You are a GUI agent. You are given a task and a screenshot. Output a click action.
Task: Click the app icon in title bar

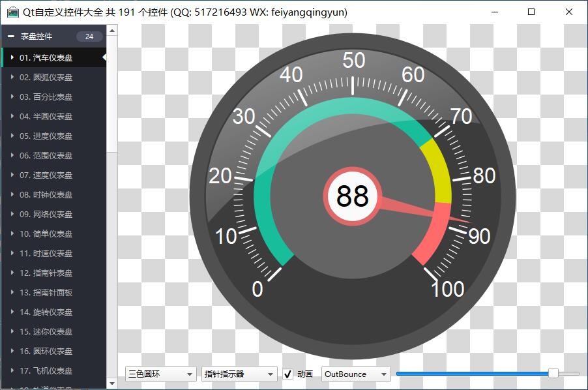point(12,12)
